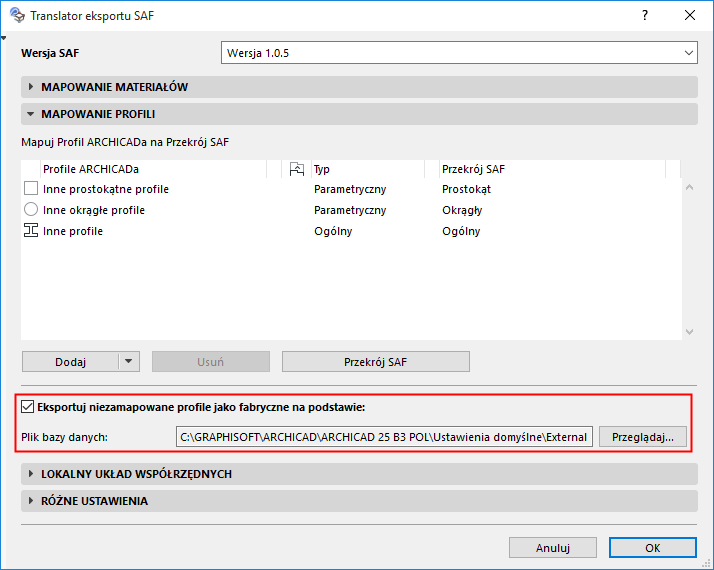Viewport: 714px width, 570px height.
Task: Click the rectangle icon for Inne prostokątne profile
Action: tap(31, 188)
